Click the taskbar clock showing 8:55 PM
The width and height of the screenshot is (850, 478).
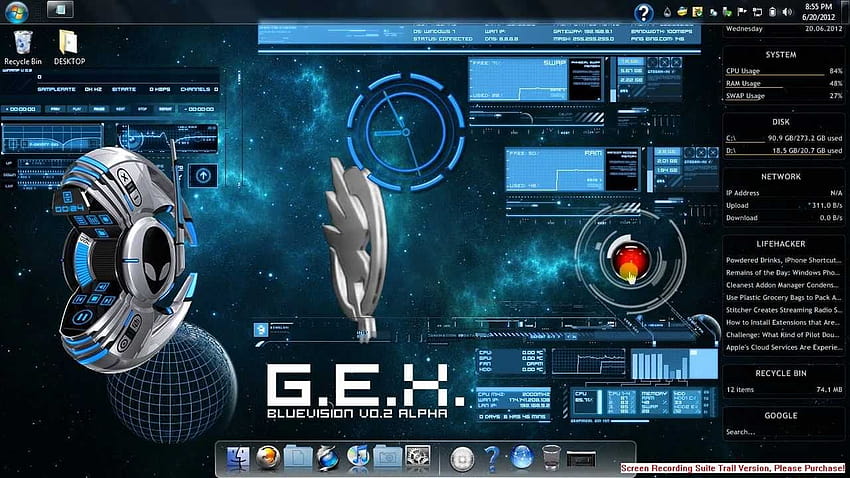(x=819, y=12)
